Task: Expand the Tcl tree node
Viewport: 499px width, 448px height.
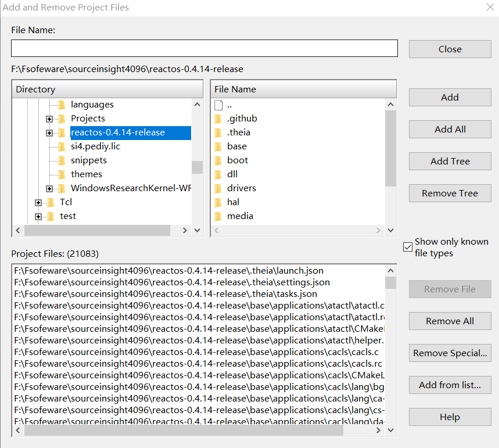Action: point(38,203)
